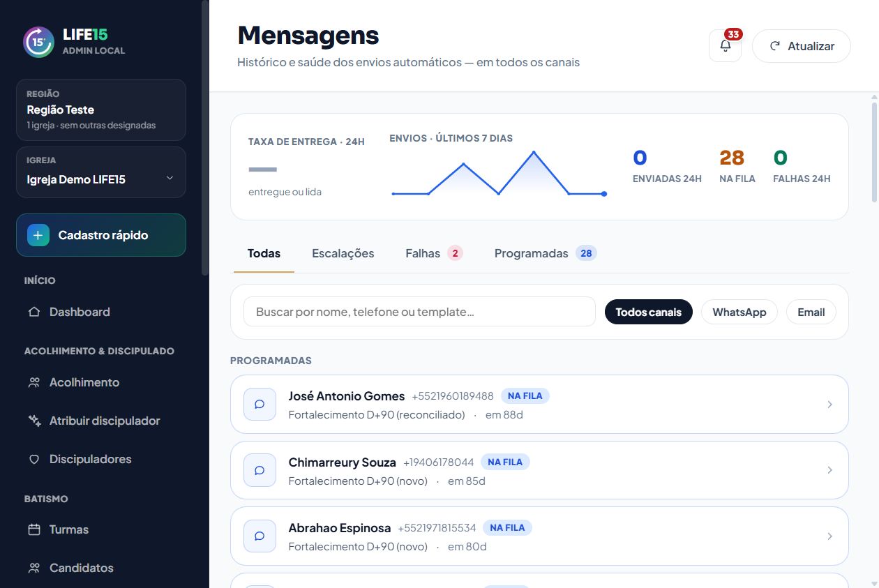
Task: Click 'Fortalecimento D+90 (reconciliado)' text
Action: 377,415
